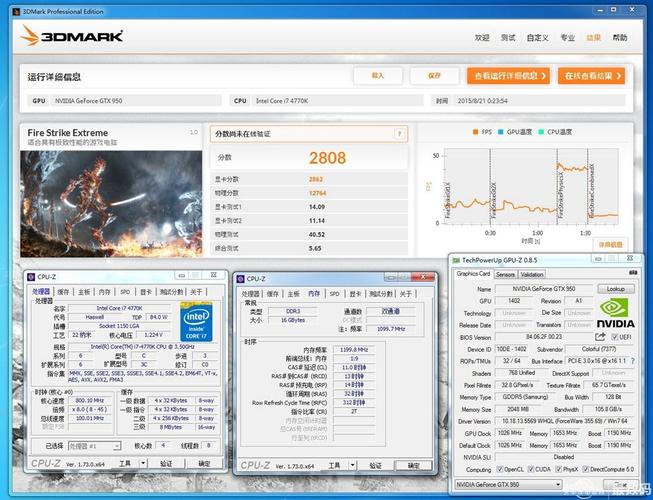Open the Validation tab in GPU-Z
This screenshot has height=500, width=653.
tap(532, 274)
